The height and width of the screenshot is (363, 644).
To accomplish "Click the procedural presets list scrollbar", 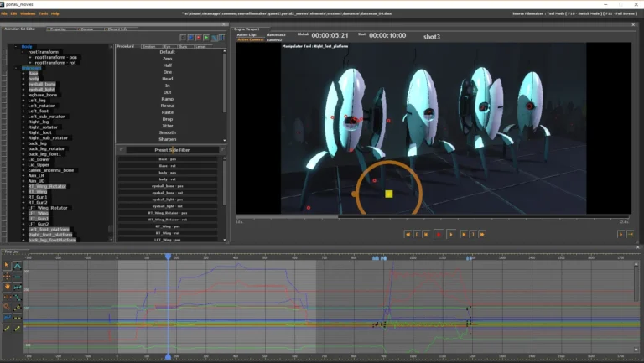I will click(224, 82).
